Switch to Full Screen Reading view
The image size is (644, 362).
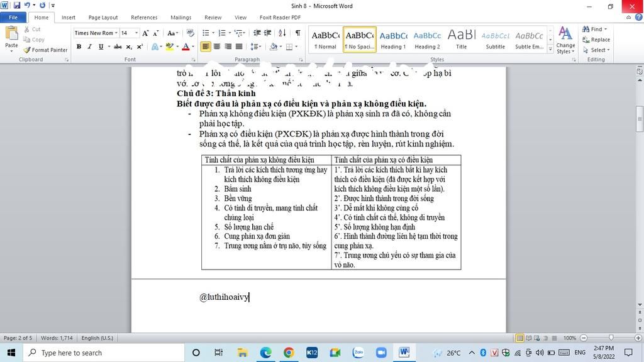pos(528,337)
